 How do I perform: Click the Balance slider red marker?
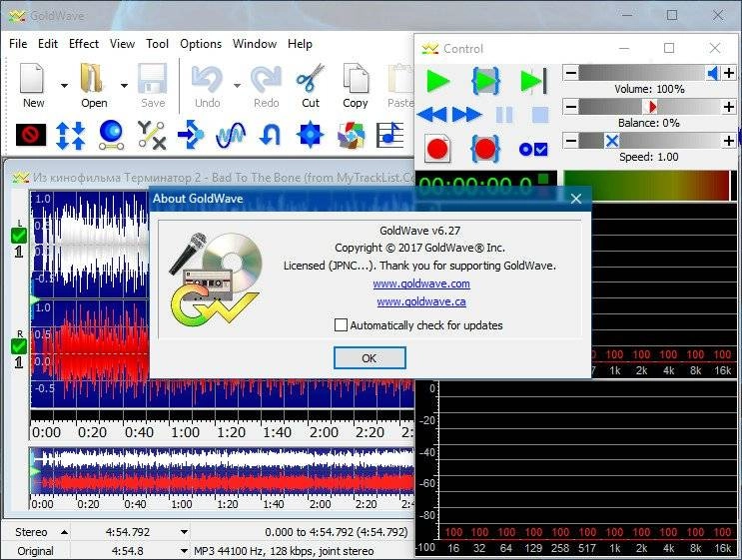pyautogui.click(x=651, y=107)
